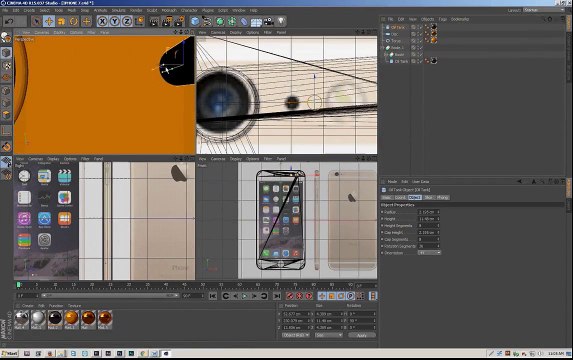Go to start of animation
Viewport: 573px width, 360px height.
213,296
